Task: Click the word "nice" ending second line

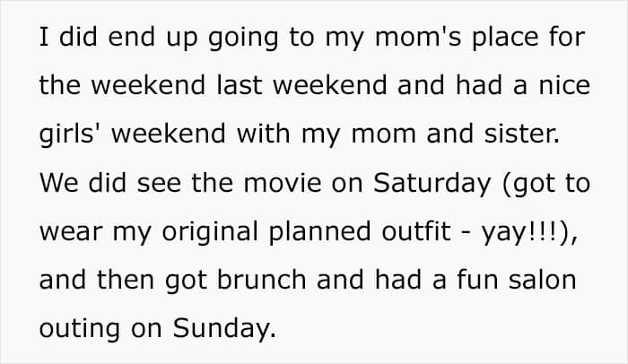Action: (x=564, y=86)
